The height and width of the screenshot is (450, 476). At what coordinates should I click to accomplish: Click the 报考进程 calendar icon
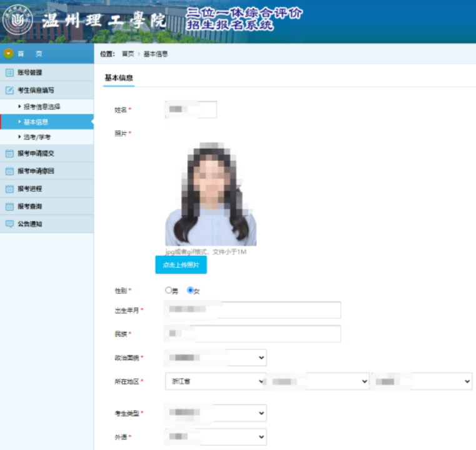9,189
